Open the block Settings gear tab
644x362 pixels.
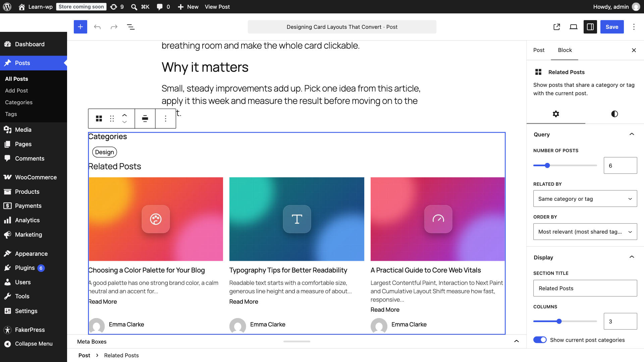point(556,114)
